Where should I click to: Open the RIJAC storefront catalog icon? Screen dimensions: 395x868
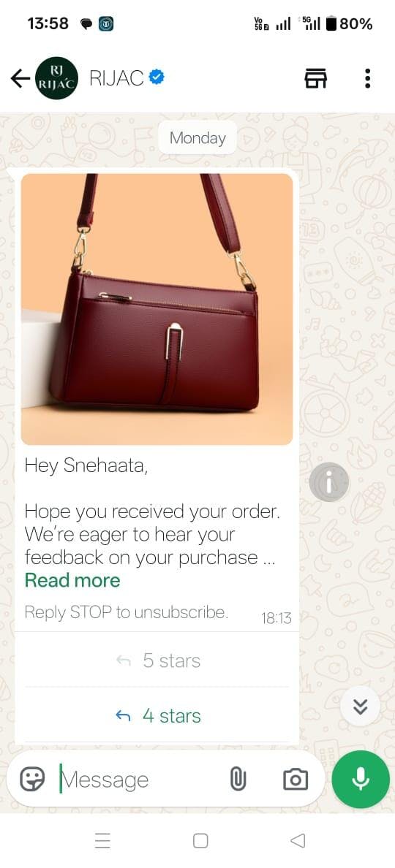(316, 79)
